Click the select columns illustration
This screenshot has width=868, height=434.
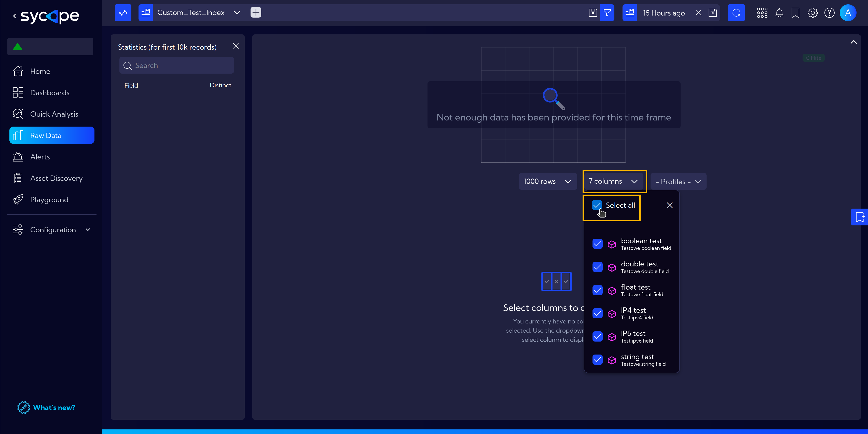tap(556, 281)
